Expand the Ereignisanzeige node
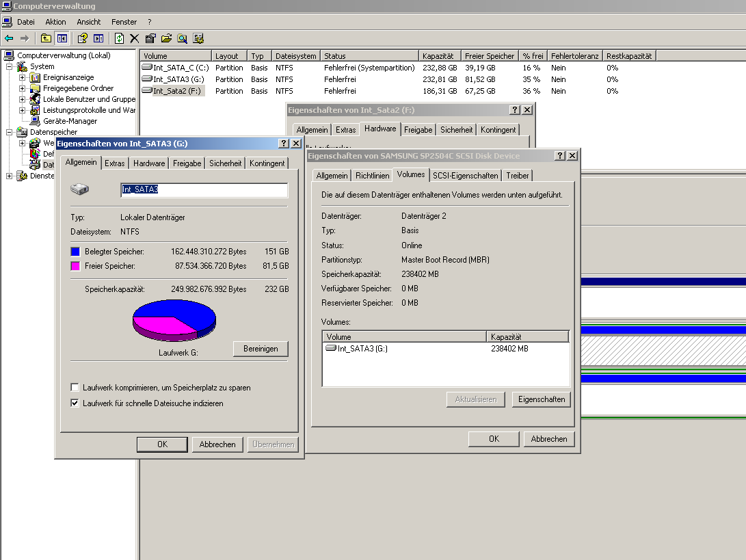The image size is (746, 560). point(22,77)
